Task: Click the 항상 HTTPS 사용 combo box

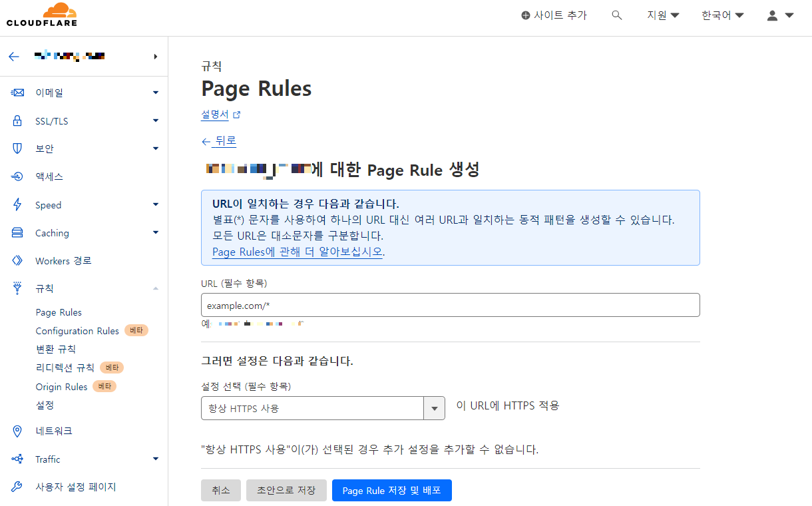Action: pos(323,408)
